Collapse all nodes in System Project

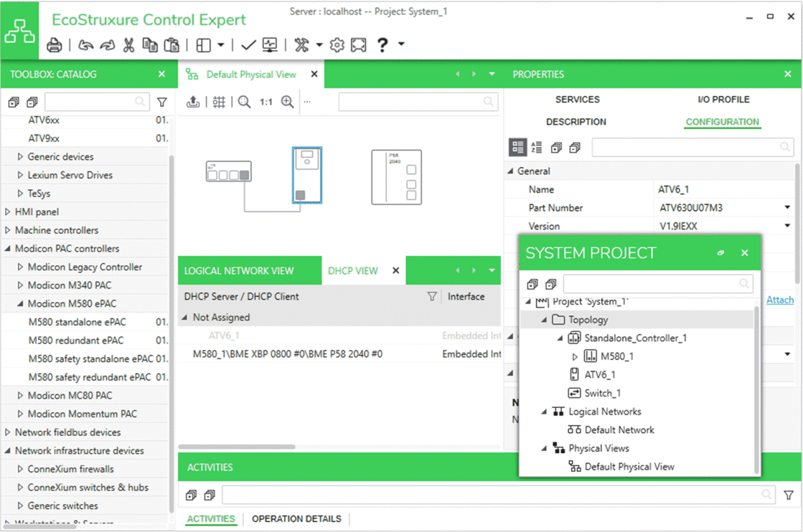click(x=551, y=284)
